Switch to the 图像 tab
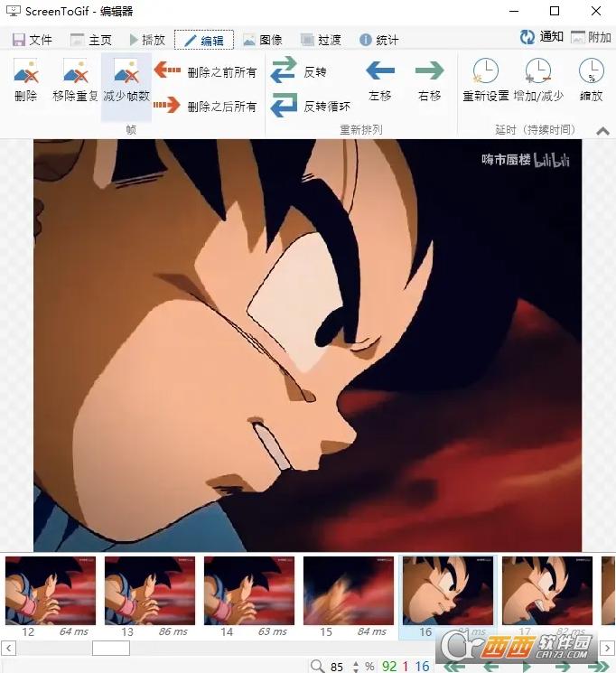Screen dimensions: 616x673 click(x=263, y=40)
